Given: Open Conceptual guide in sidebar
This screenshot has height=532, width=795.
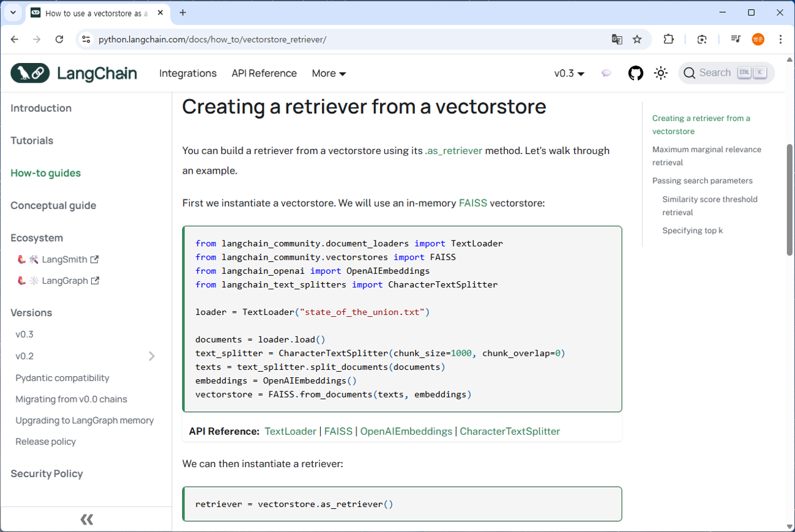Looking at the screenshot, I should pyautogui.click(x=53, y=205).
